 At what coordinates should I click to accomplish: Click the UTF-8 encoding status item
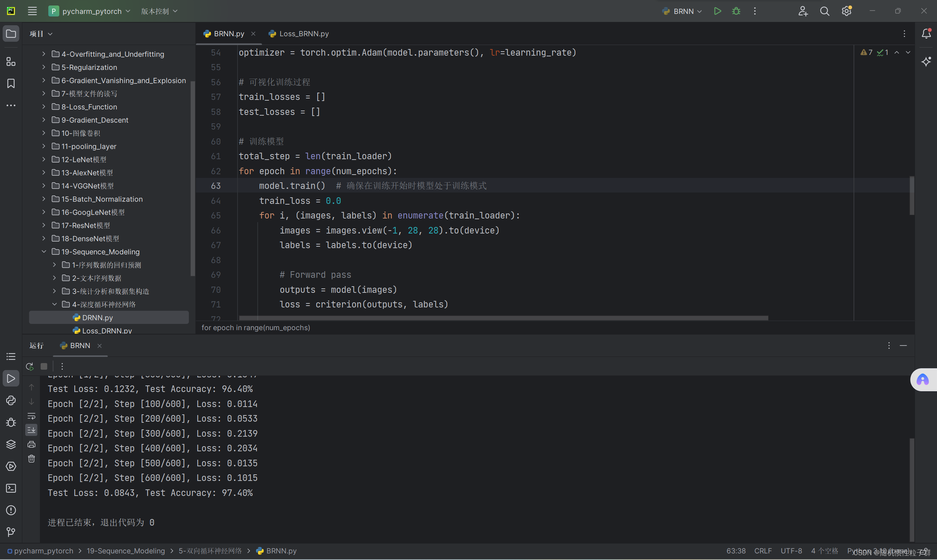pos(791,551)
